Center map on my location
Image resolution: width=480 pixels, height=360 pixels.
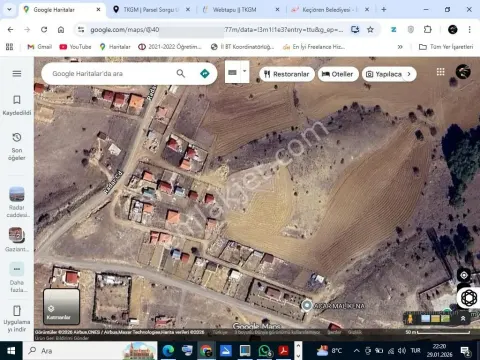coord(464,275)
